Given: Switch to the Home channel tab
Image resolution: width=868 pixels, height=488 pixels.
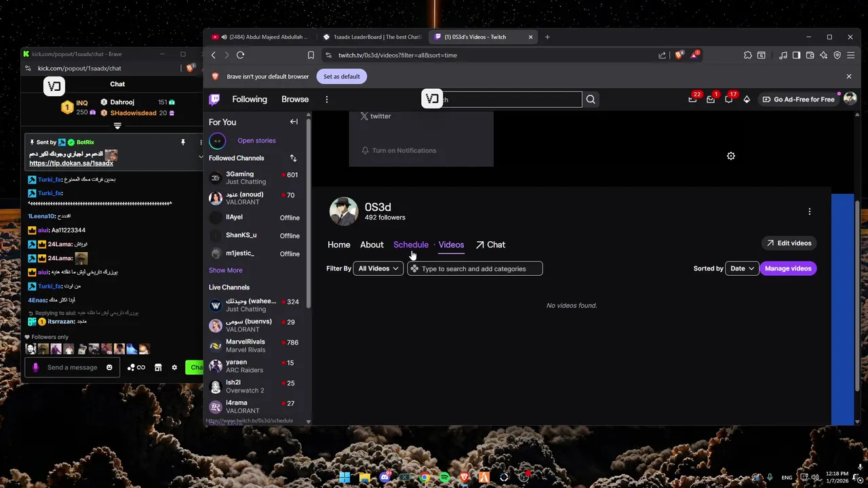Looking at the screenshot, I should tap(339, 245).
